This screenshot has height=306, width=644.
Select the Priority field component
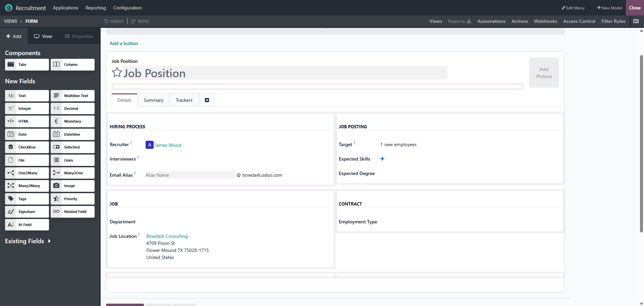pos(72,199)
